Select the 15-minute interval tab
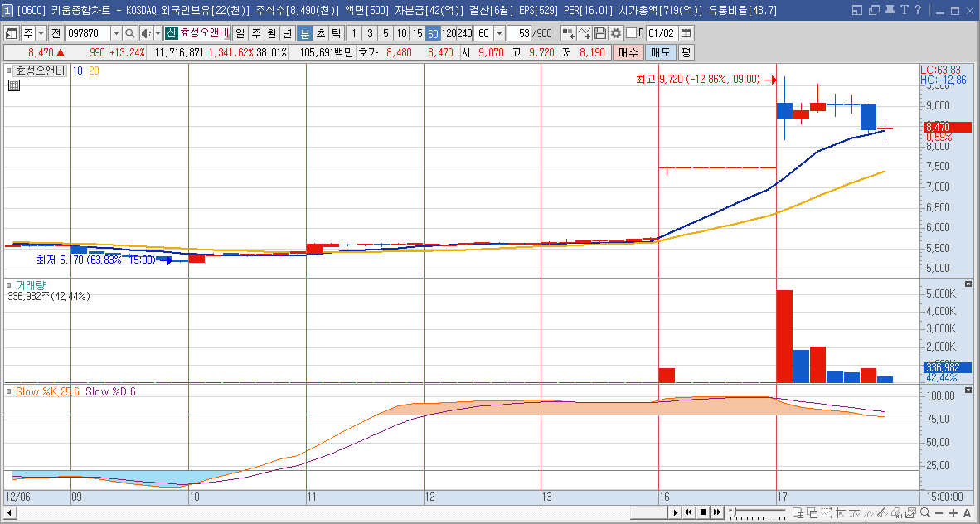This screenshot has height=524, width=980. [x=418, y=33]
